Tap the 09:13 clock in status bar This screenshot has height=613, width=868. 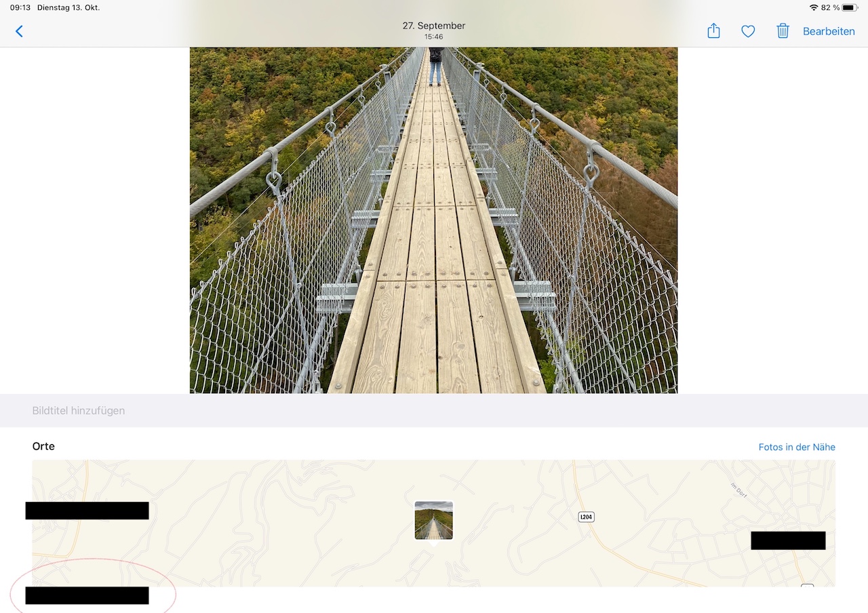point(20,7)
